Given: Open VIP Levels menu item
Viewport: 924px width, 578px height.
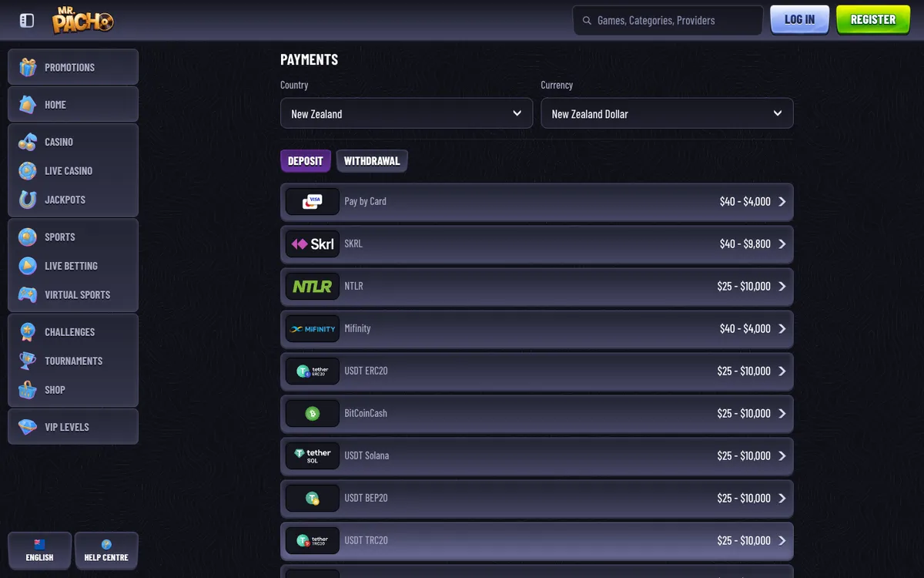Looking at the screenshot, I should [x=73, y=427].
